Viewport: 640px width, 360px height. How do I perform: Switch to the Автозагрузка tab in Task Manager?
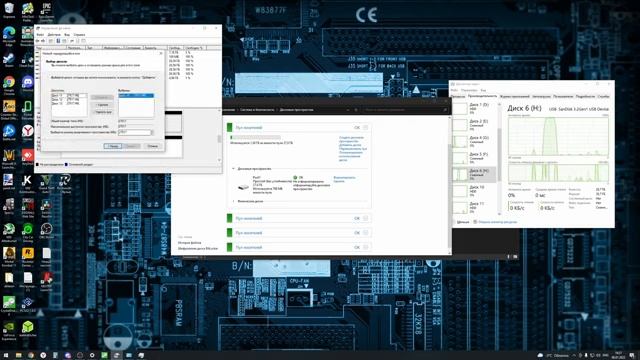click(541, 97)
